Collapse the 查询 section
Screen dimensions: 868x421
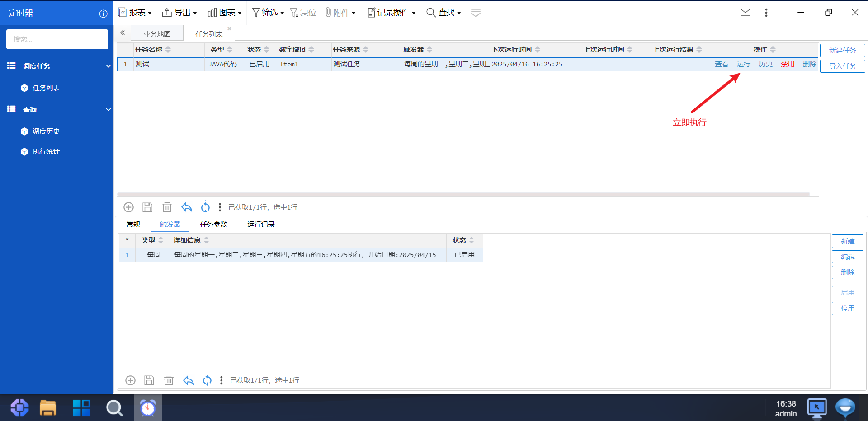[x=108, y=109]
